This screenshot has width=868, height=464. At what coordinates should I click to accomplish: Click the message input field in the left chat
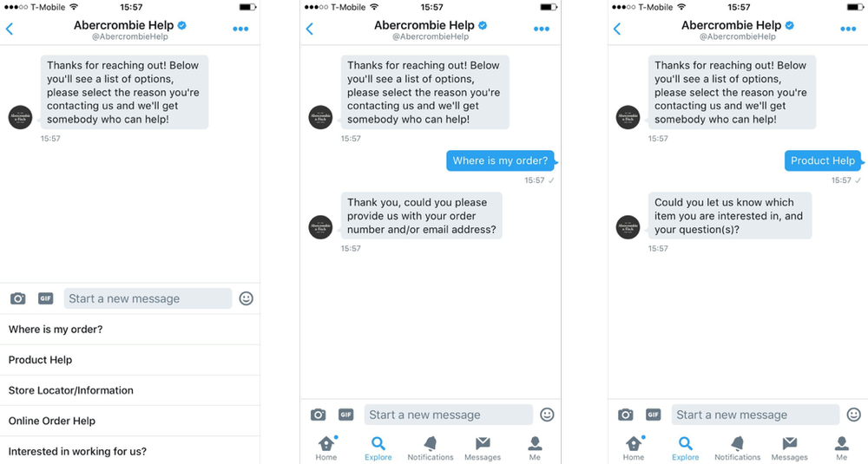coord(148,298)
